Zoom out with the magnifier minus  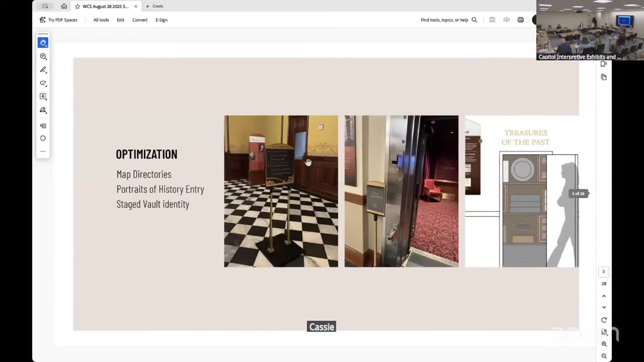(x=604, y=356)
